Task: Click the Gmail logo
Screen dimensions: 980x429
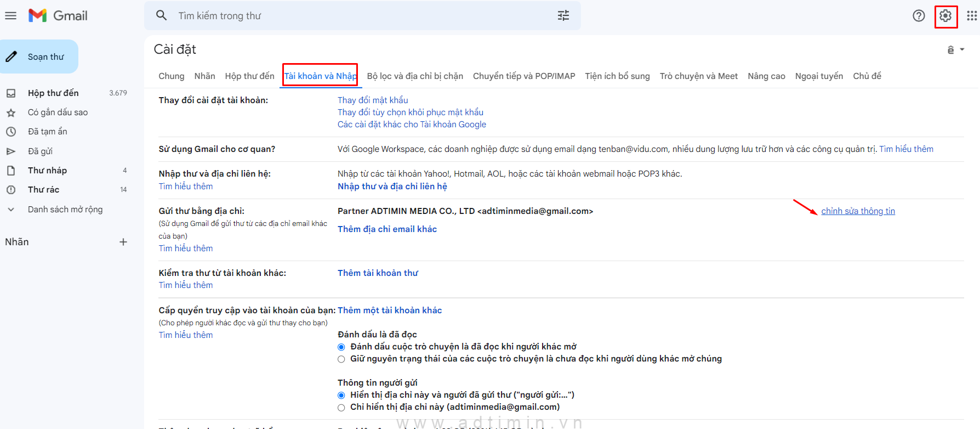Action: click(58, 15)
